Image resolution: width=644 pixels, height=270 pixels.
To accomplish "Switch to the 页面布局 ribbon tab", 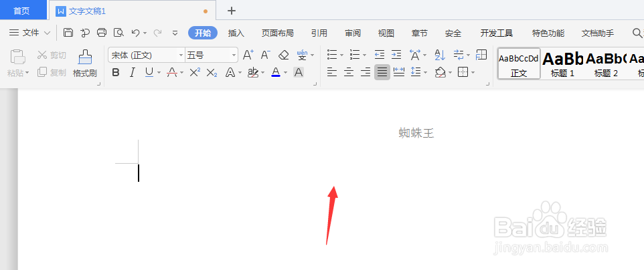I will tap(278, 33).
